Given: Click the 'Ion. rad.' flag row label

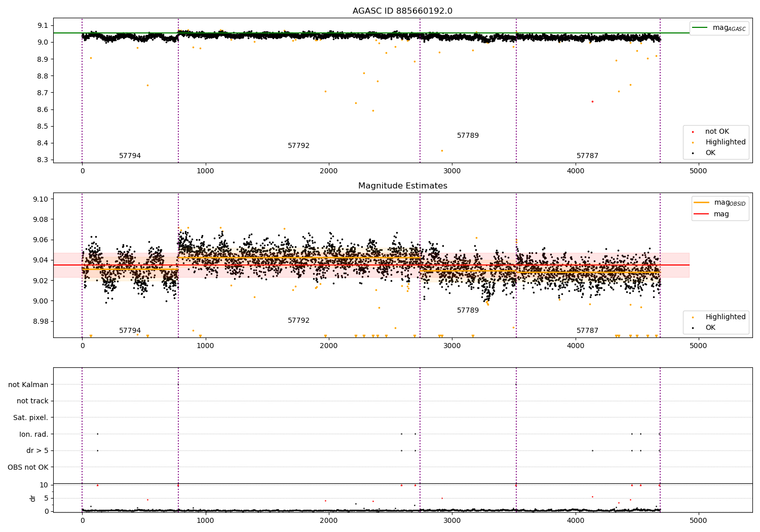Looking at the screenshot, I should tap(34, 434).
